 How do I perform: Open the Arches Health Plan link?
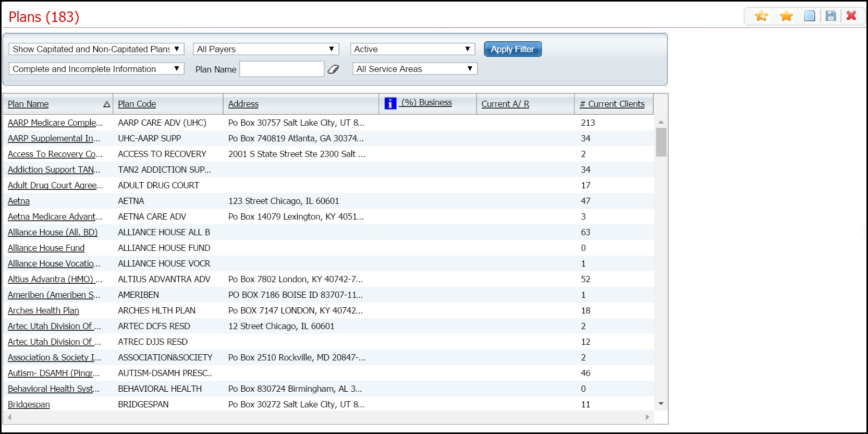(43, 311)
